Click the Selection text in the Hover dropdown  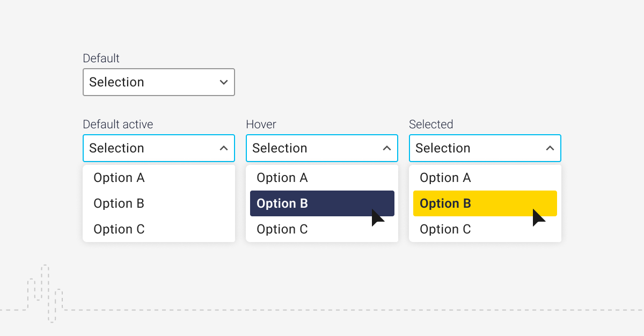pos(280,148)
